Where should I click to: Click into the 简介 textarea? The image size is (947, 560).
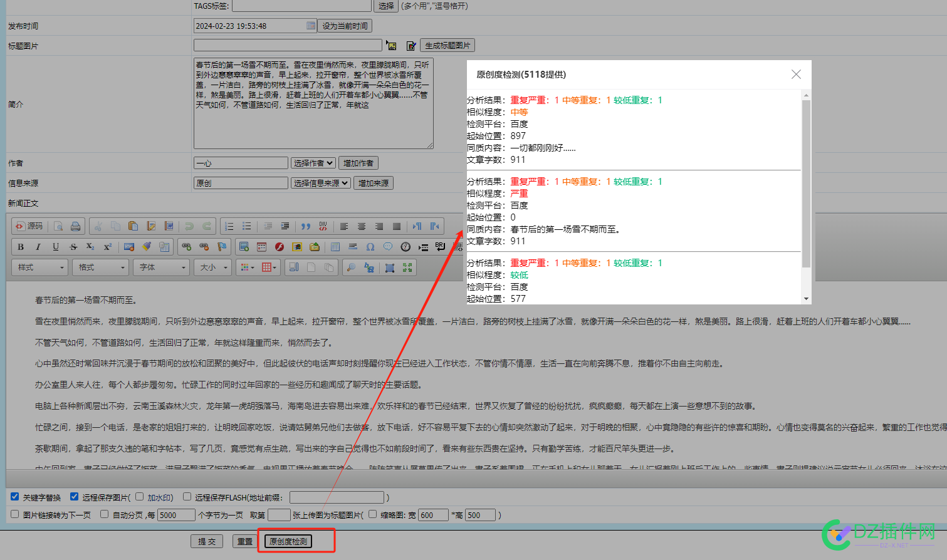313,103
